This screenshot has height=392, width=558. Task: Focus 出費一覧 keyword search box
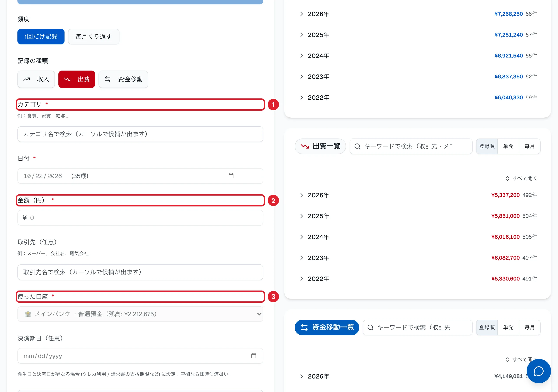[411, 146]
